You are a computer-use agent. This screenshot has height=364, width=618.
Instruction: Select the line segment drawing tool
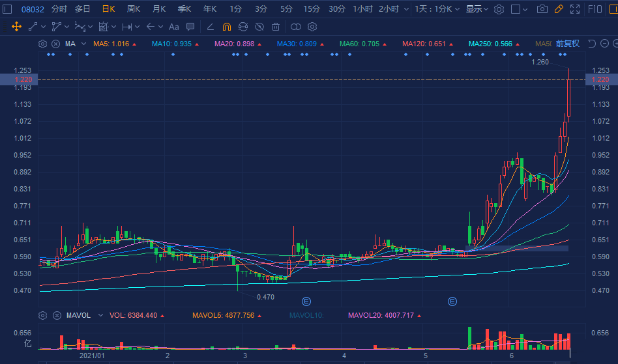(33, 27)
